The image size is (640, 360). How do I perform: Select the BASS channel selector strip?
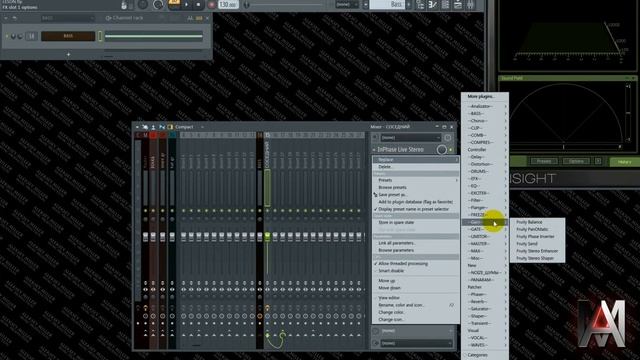100,36
